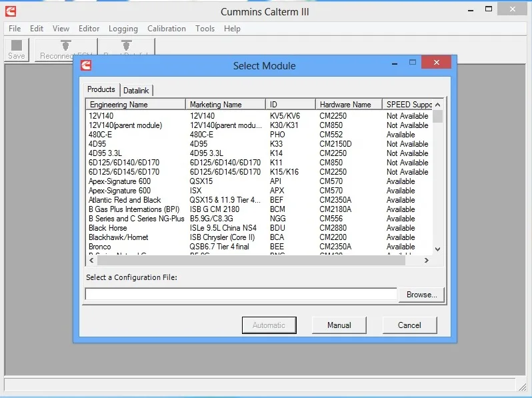
Task: Click the configuration file text field
Action: [241, 294]
